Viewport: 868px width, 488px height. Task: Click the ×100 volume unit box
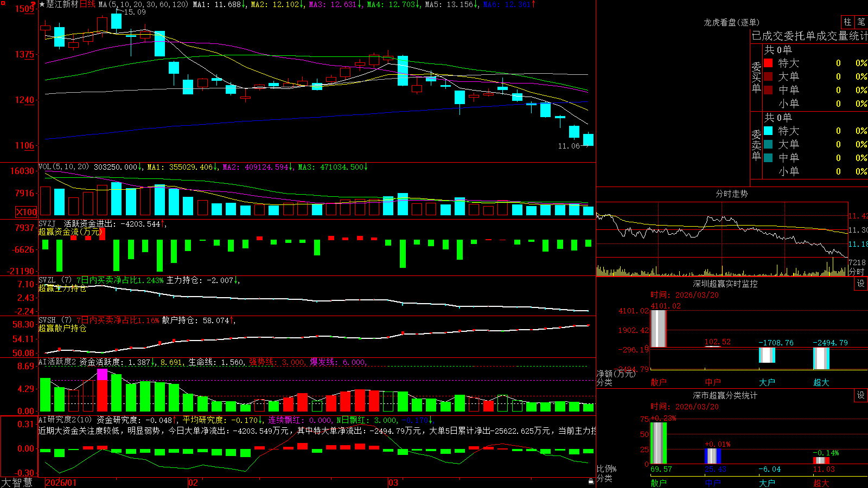pos(27,212)
